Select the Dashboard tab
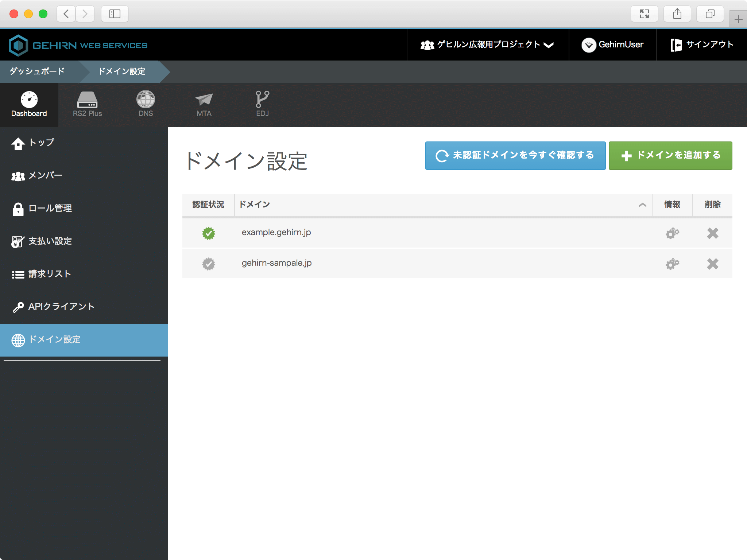The width and height of the screenshot is (747, 560). [29, 104]
